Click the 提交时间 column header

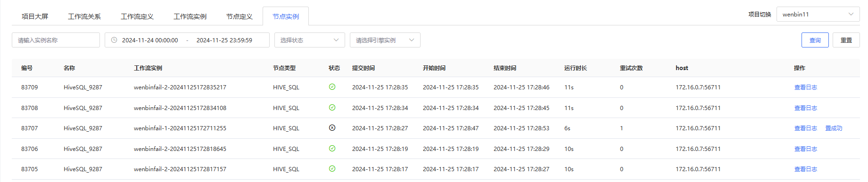pos(364,68)
